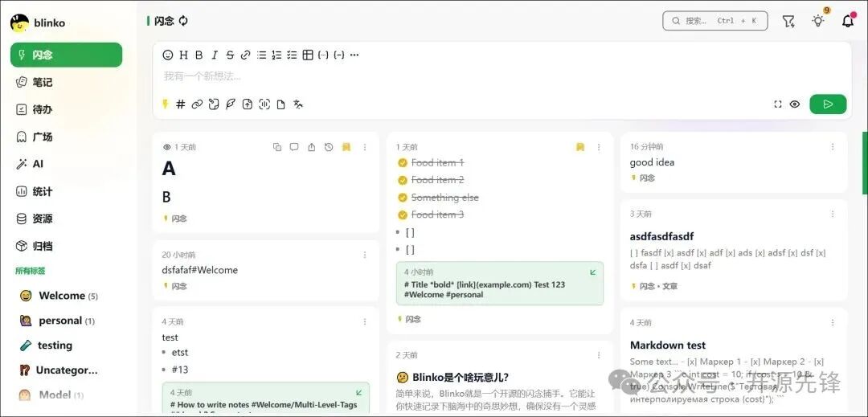
Task: Start audio recording with the waveform icon
Action: point(264,104)
